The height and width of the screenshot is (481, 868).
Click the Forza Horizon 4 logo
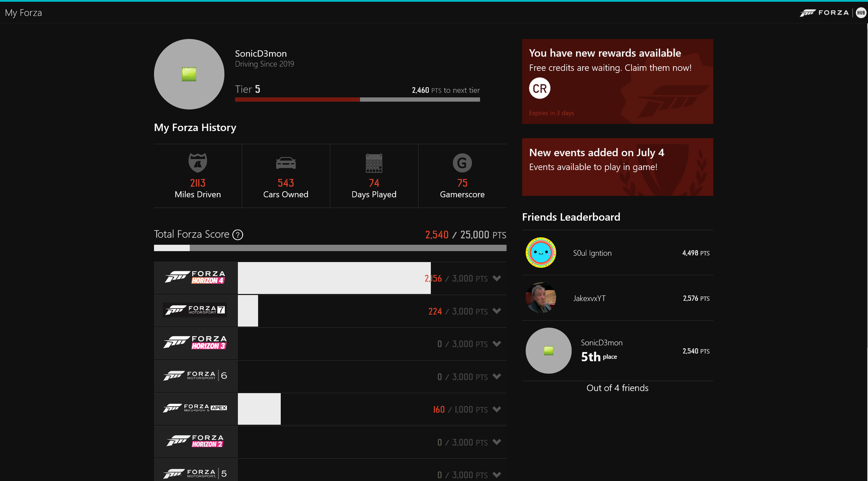(195, 277)
